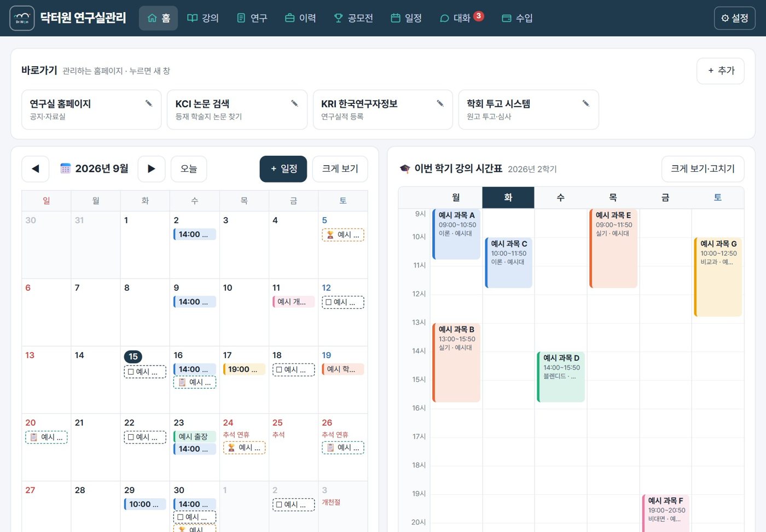Open 예시 출장 event on September 23
Viewport: 766px width, 532px height.
195,436
